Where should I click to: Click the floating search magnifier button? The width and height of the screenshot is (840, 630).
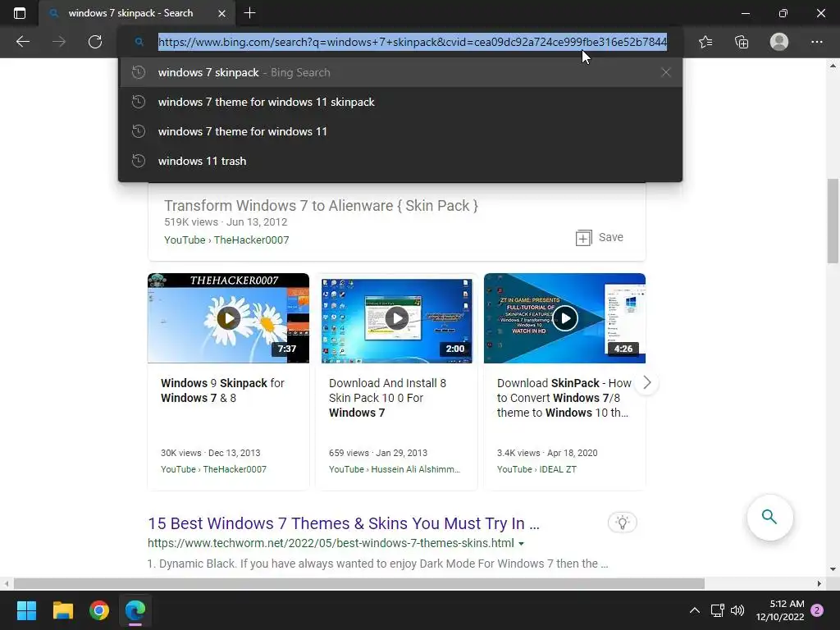click(x=769, y=517)
